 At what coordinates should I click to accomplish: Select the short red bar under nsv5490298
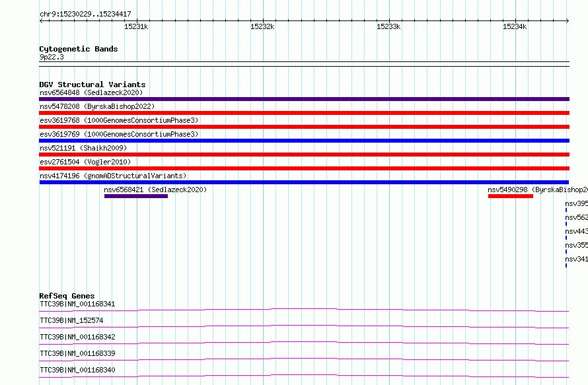coord(511,196)
